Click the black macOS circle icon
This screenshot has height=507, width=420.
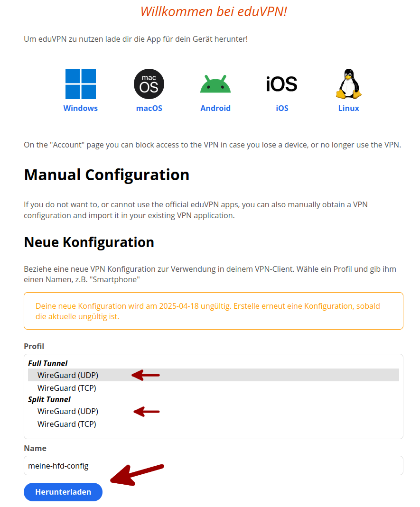click(x=149, y=84)
